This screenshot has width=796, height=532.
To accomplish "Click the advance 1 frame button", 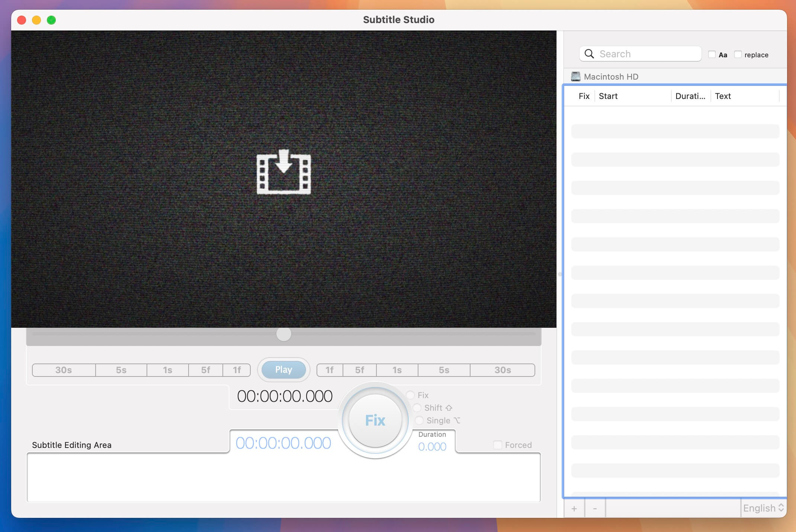I will [x=330, y=370].
